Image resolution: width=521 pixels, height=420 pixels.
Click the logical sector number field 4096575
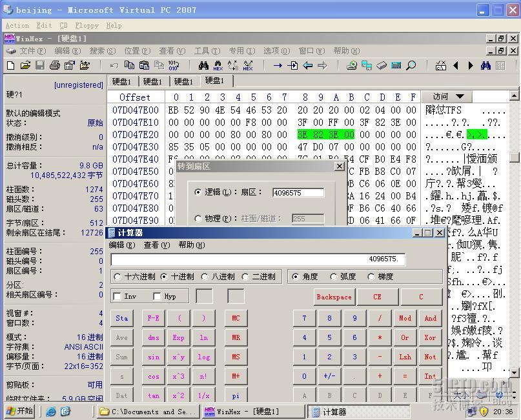click(x=298, y=193)
